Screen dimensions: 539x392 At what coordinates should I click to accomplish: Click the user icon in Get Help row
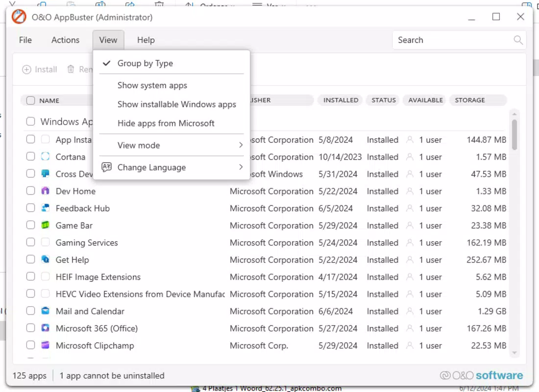click(x=410, y=260)
